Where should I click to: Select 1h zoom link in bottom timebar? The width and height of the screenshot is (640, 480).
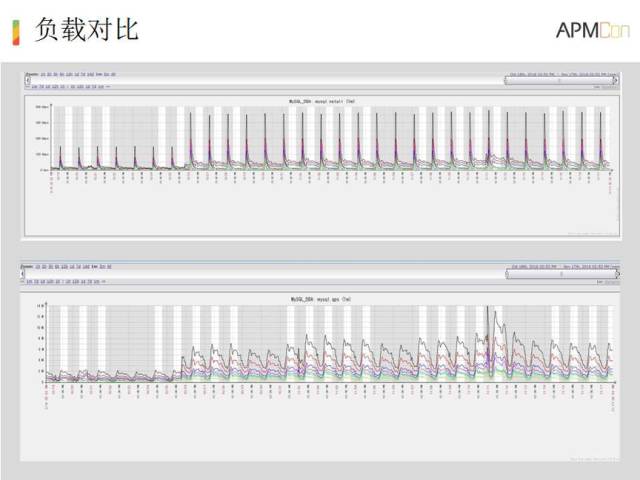coord(38,267)
